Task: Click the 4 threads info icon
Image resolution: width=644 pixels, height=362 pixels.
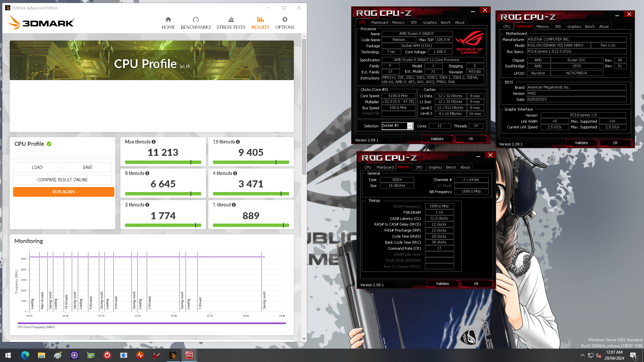Action: 235,173
